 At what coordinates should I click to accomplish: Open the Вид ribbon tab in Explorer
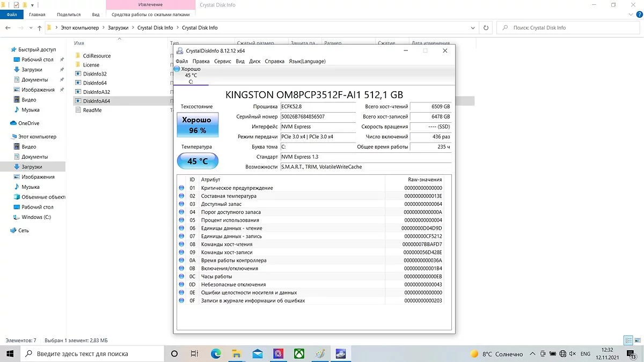pos(96,15)
